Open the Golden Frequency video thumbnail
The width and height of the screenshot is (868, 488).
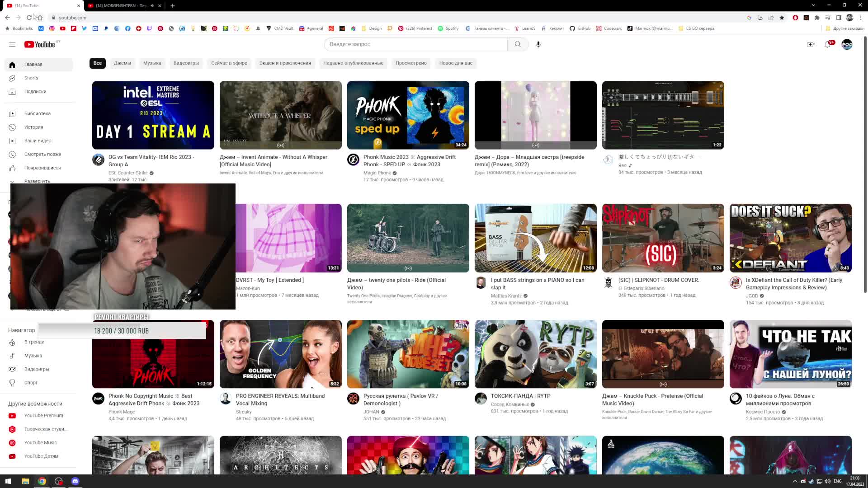pos(281,354)
